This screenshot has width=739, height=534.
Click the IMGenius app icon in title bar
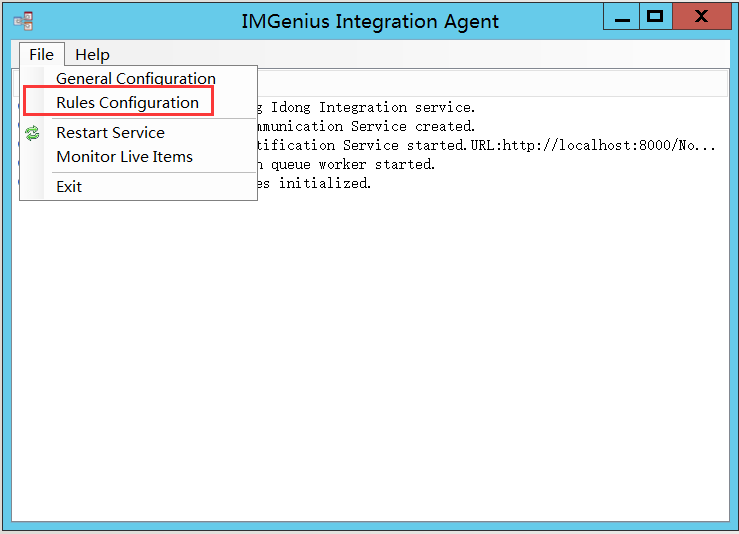click(x=22, y=21)
